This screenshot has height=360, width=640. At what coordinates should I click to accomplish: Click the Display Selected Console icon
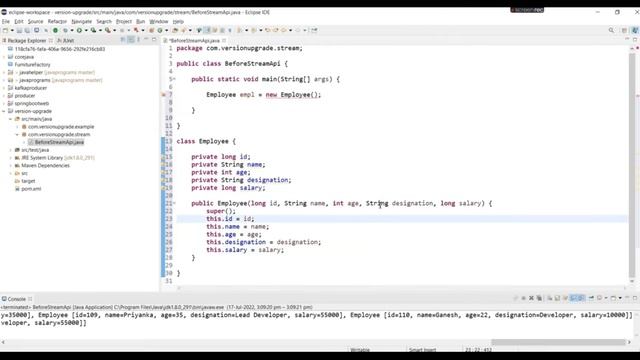click(599, 298)
